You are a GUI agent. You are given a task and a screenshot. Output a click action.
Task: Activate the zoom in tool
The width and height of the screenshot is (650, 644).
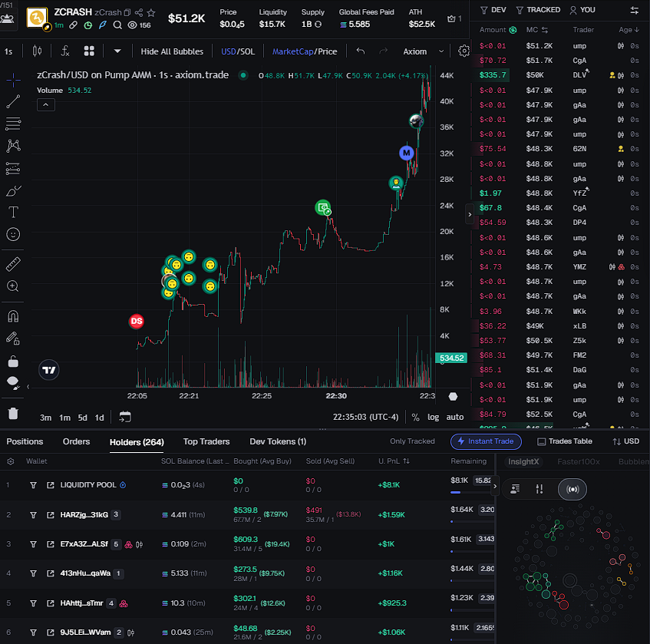click(x=13, y=286)
